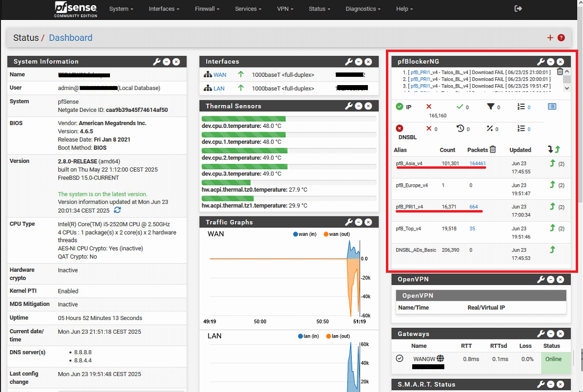
Task: Open dashboard help via red question icon
Action: tap(562, 37)
